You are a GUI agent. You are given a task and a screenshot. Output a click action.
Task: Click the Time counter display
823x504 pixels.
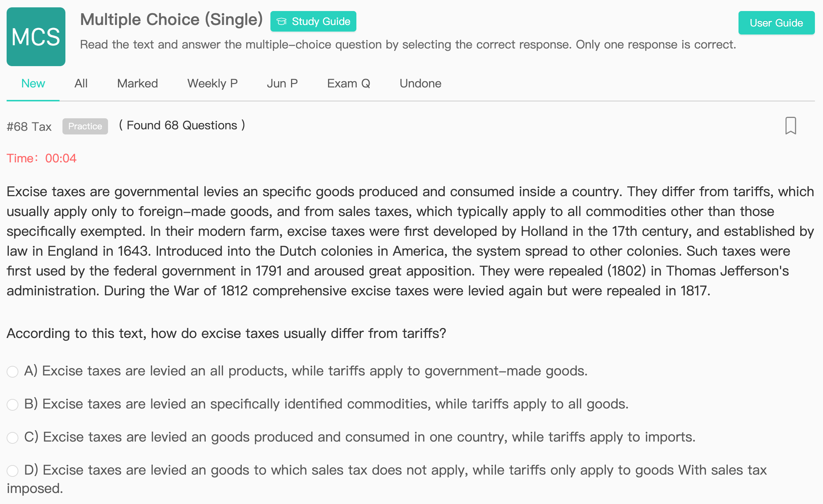tap(42, 158)
